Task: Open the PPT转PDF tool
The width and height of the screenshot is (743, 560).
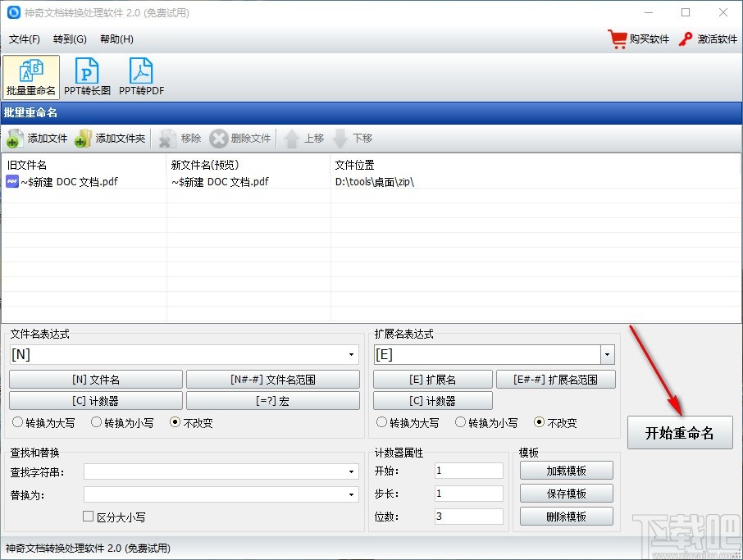Action: click(141, 77)
